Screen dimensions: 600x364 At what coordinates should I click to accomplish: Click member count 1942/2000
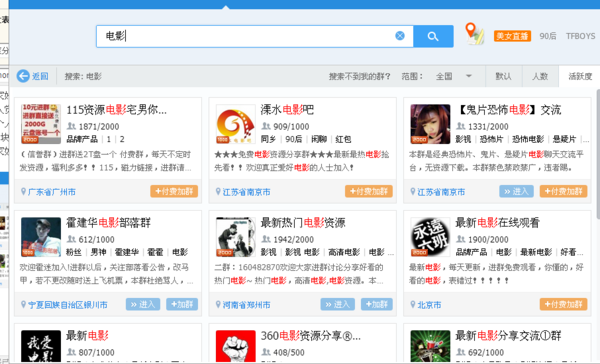(293, 239)
